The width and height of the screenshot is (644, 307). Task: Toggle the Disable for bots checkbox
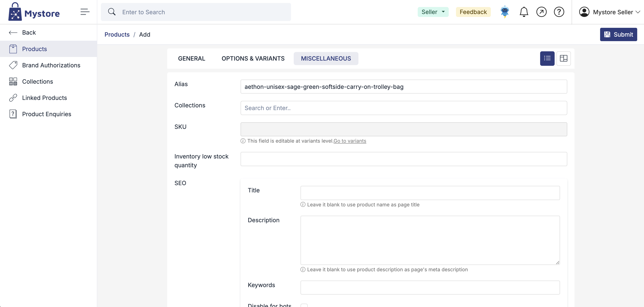coord(304,305)
